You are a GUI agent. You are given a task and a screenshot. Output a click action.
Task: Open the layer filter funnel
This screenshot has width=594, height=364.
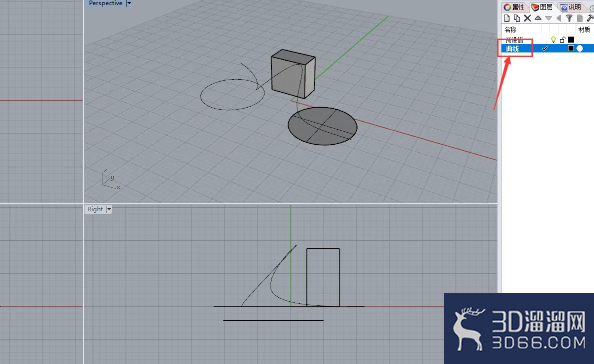point(569,18)
